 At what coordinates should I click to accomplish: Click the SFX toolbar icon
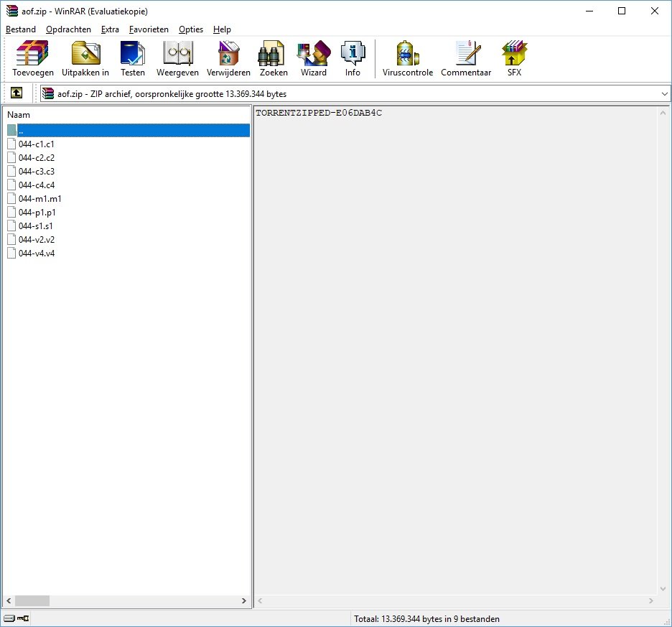[x=514, y=59]
